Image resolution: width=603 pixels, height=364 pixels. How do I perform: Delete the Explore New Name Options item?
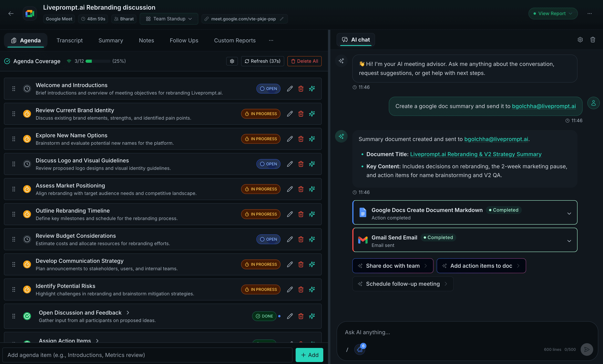(x=301, y=139)
